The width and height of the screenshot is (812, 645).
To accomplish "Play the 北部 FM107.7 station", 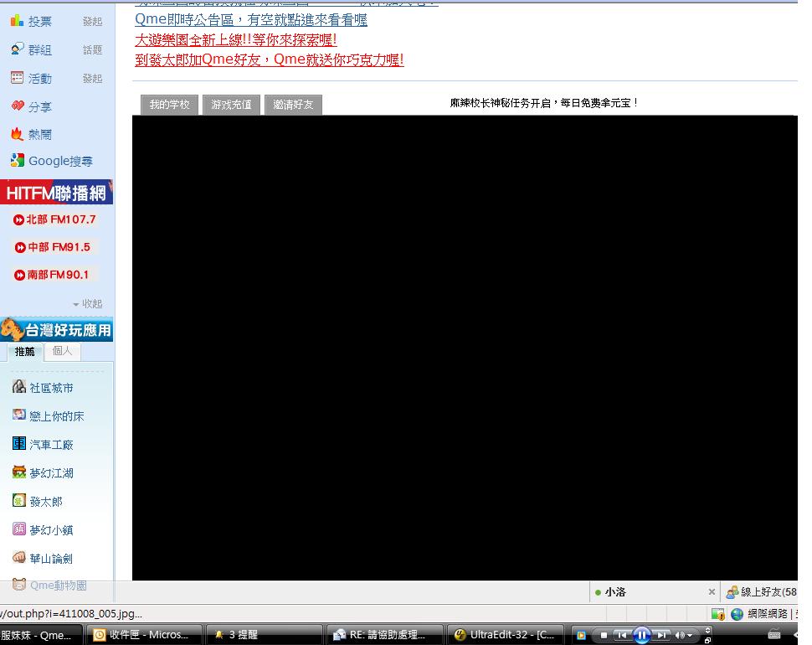I will 54,219.
